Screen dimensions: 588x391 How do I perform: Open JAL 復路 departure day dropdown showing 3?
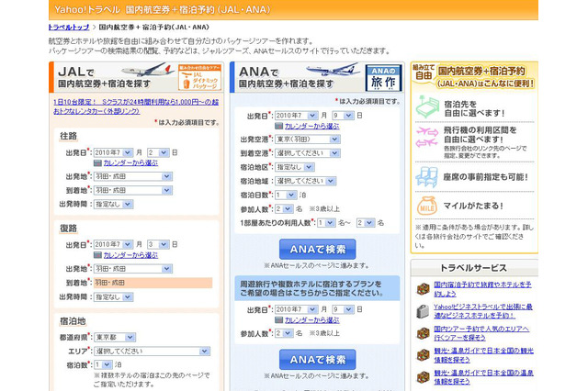click(x=158, y=244)
